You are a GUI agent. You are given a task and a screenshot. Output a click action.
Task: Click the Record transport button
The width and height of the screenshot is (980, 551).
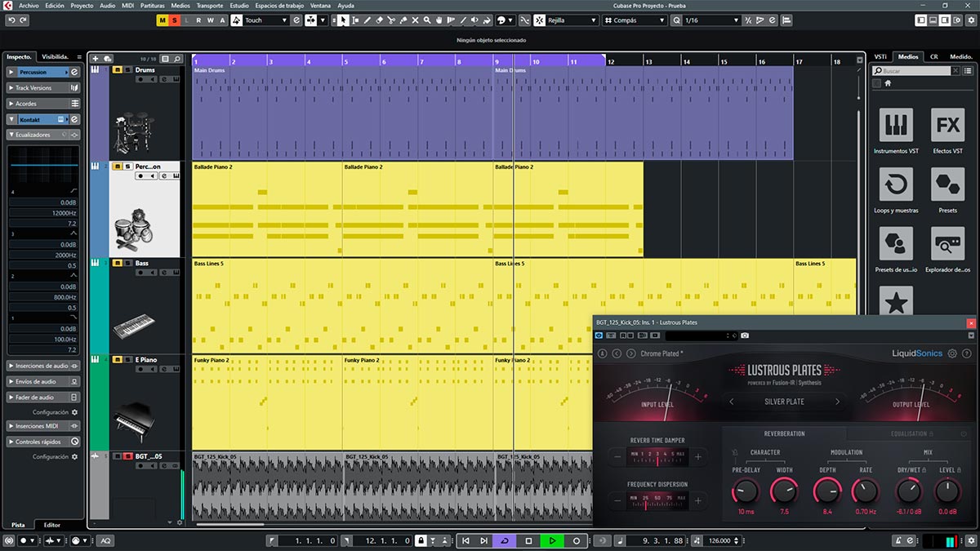click(x=577, y=540)
